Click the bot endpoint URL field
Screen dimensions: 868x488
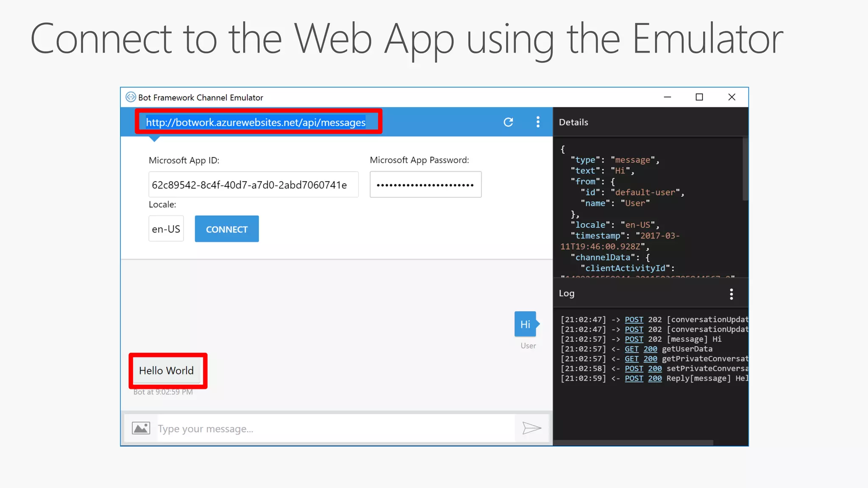256,122
